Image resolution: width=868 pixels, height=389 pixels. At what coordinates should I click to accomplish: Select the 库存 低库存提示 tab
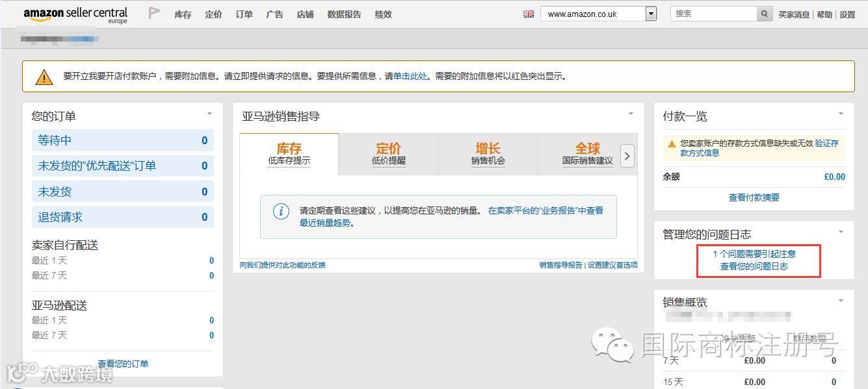[289, 155]
